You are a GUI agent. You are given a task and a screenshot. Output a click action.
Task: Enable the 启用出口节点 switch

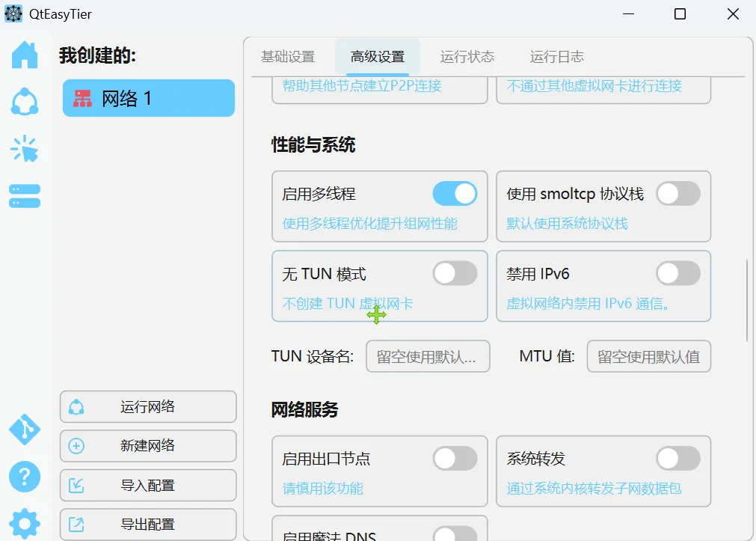pyautogui.click(x=455, y=459)
